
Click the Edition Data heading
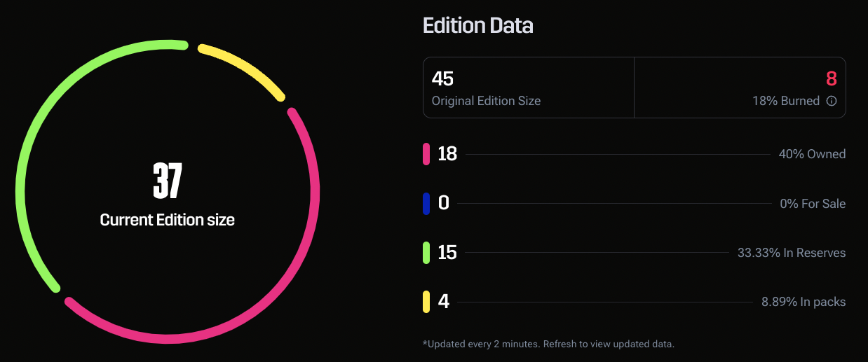(478, 26)
